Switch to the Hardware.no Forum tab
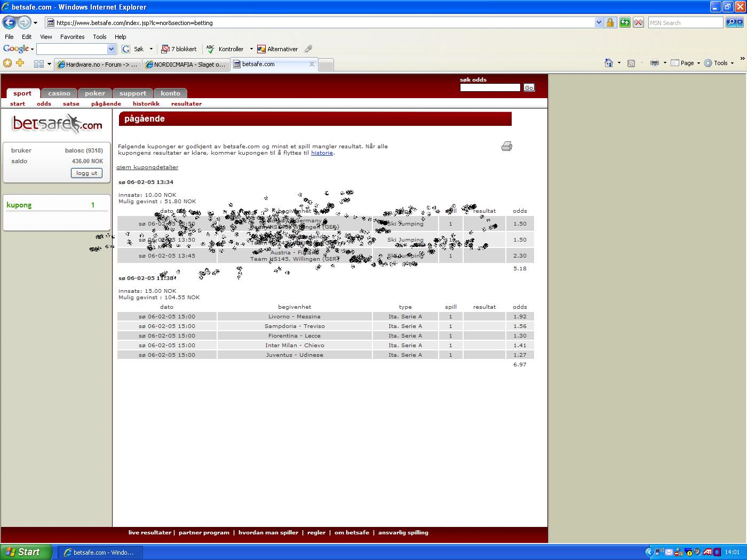This screenshot has width=747, height=560. [x=98, y=65]
